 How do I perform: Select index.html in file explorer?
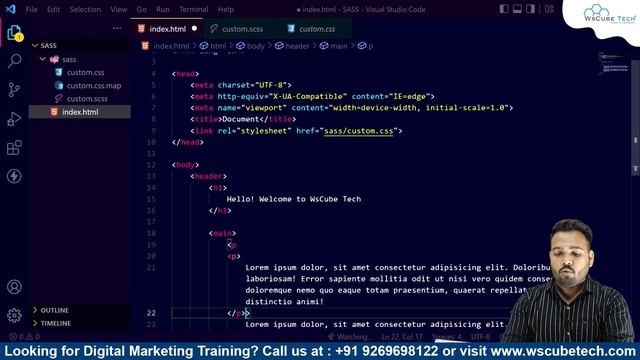(x=80, y=112)
